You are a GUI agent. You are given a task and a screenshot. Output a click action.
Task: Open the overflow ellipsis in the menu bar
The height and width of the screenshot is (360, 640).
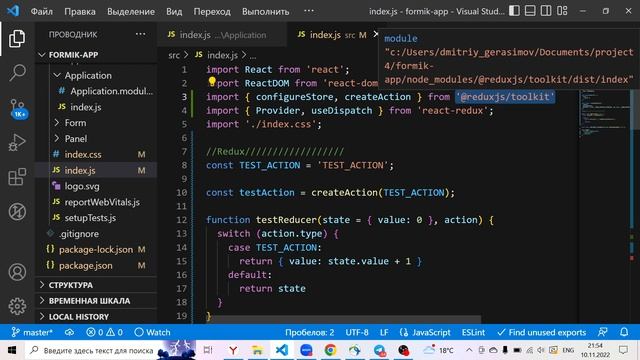[x=309, y=11]
